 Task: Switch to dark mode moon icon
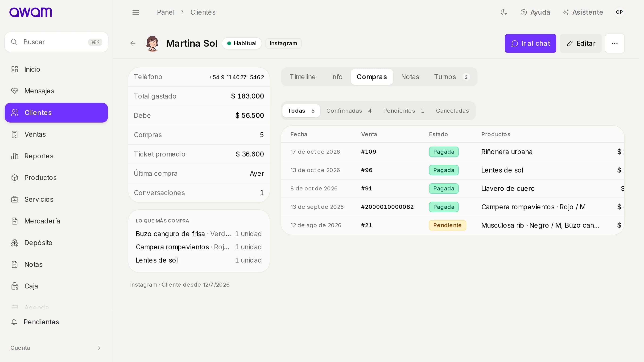coord(504,12)
